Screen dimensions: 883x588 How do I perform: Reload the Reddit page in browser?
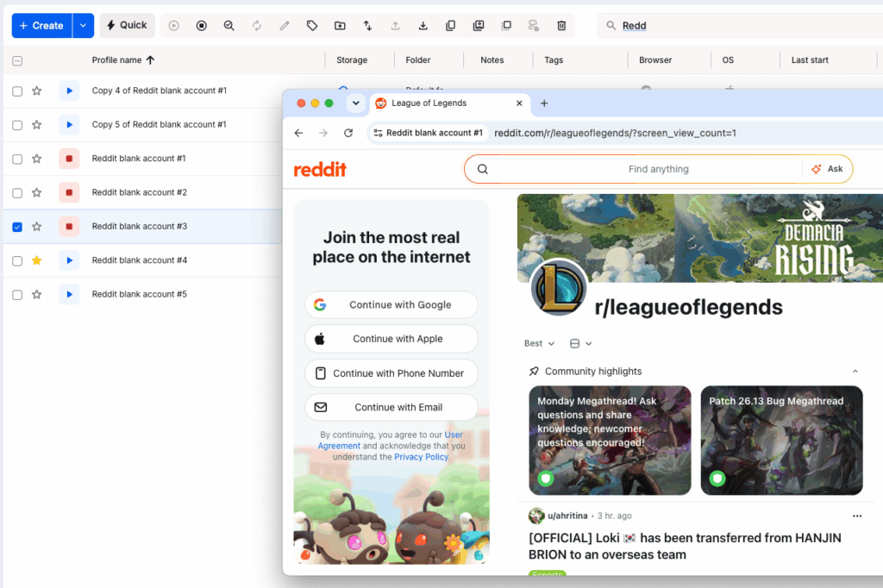[x=348, y=133]
